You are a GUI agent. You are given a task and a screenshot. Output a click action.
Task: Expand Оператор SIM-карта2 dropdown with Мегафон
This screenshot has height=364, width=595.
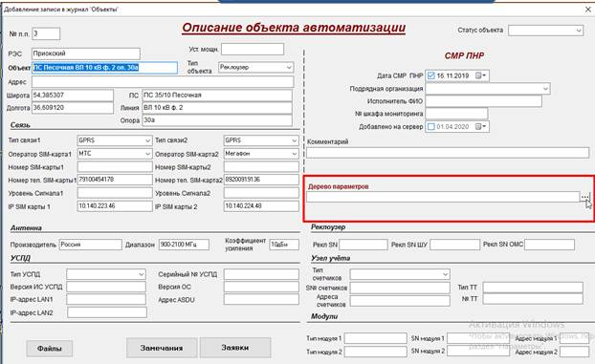pyautogui.click(x=295, y=154)
